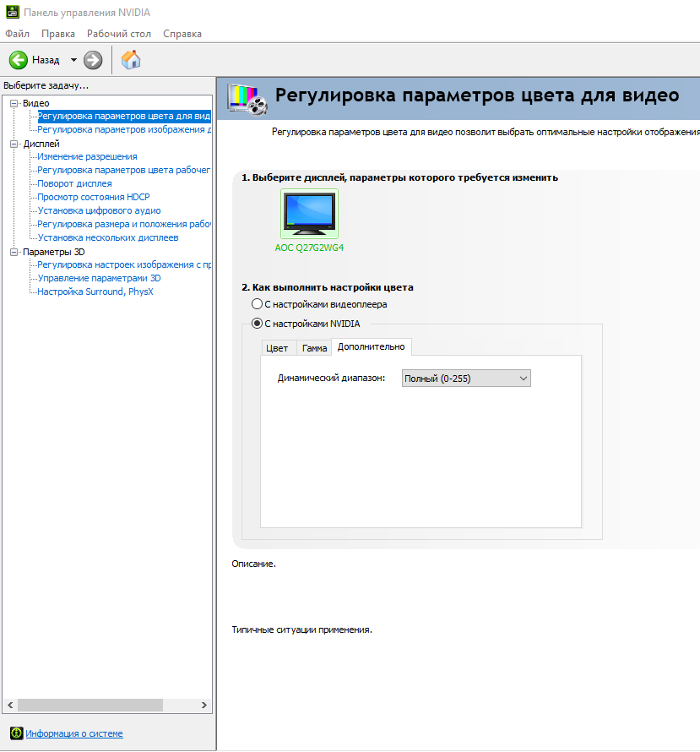Click the task tree left scroll arrow
The height and width of the screenshot is (752, 700).
(10, 705)
